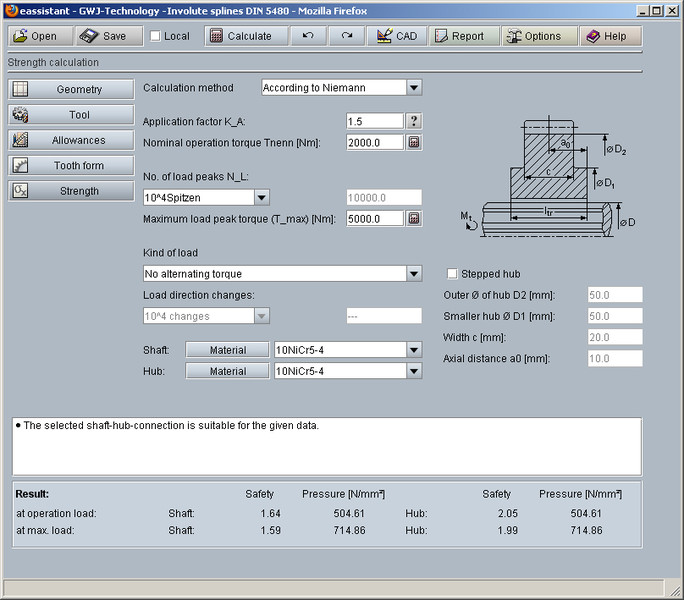
Task: Click the redo arrow icon in toolbar
Action: point(346,36)
